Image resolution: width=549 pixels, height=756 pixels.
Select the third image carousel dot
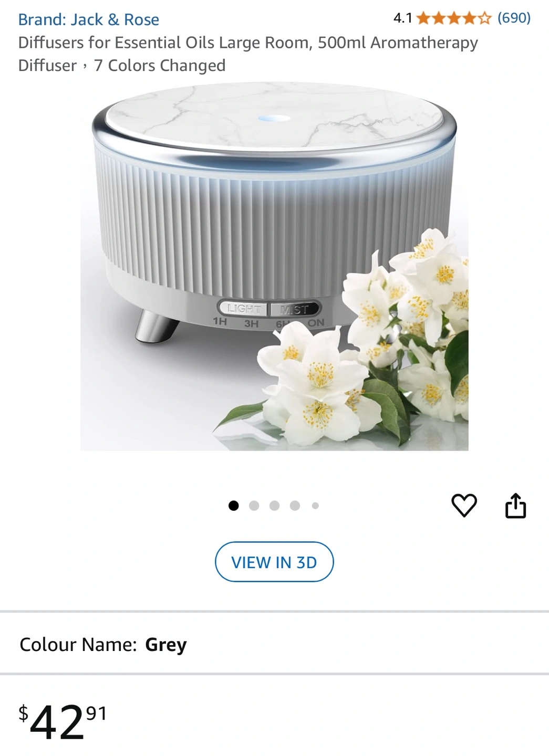[x=274, y=506]
